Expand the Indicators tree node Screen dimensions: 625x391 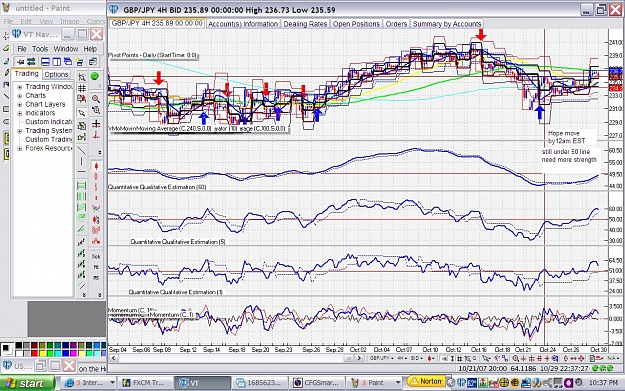[20, 113]
